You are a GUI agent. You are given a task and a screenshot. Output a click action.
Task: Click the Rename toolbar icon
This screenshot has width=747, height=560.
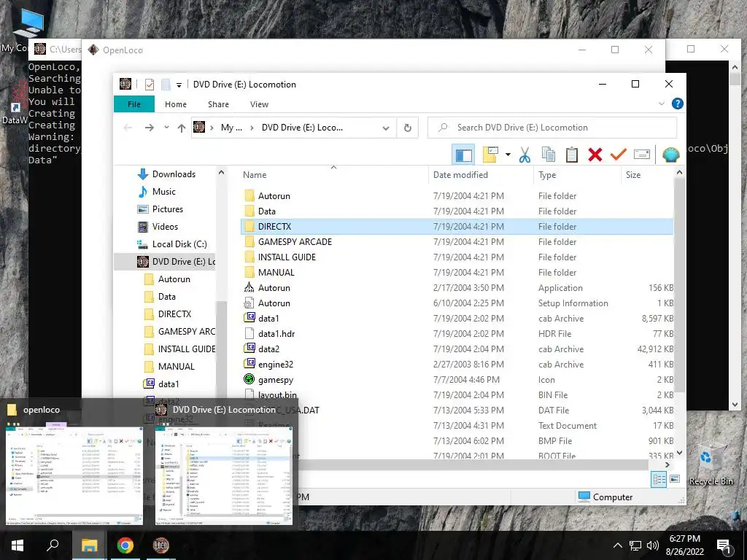pyautogui.click(x=642, y=155)
